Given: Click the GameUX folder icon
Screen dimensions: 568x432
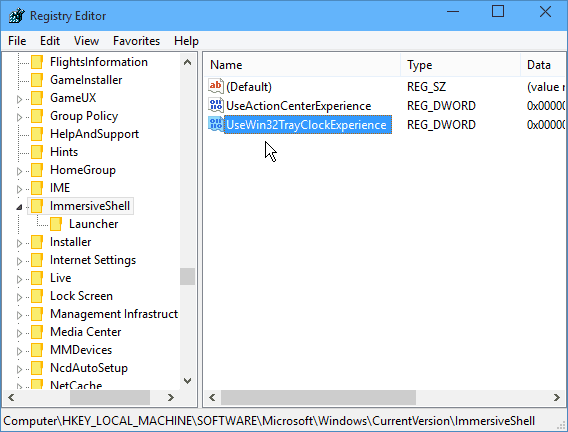Looking at the screenshot, I should 37,98.
